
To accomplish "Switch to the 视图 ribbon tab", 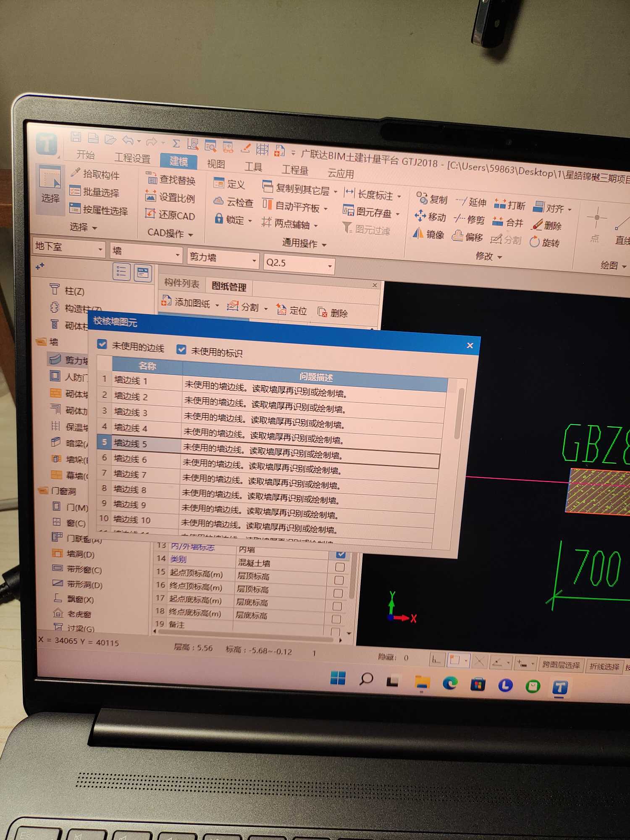I will 216,164.
